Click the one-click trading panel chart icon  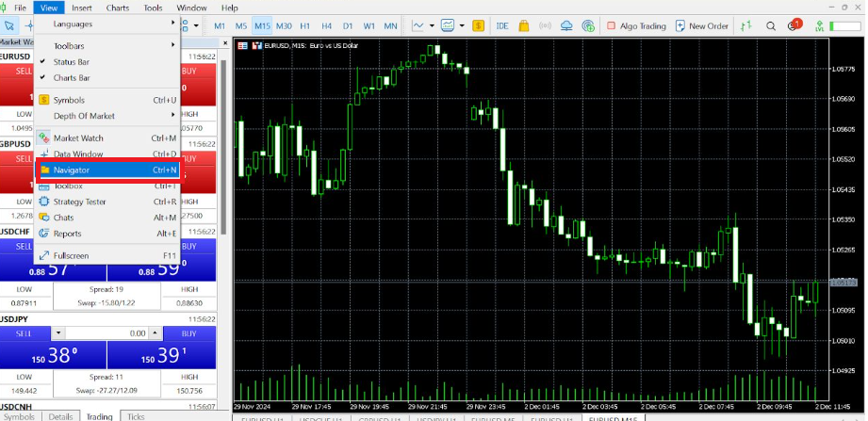(242, 46)
